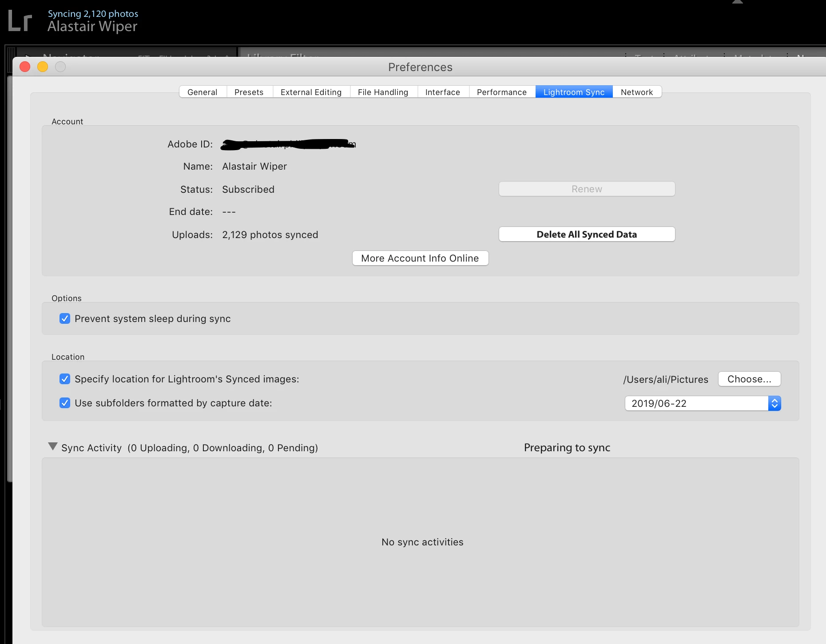Click the /Users/ali/Pictures path text
This screenshot has width=826, height=644.
tap(666, 379)
